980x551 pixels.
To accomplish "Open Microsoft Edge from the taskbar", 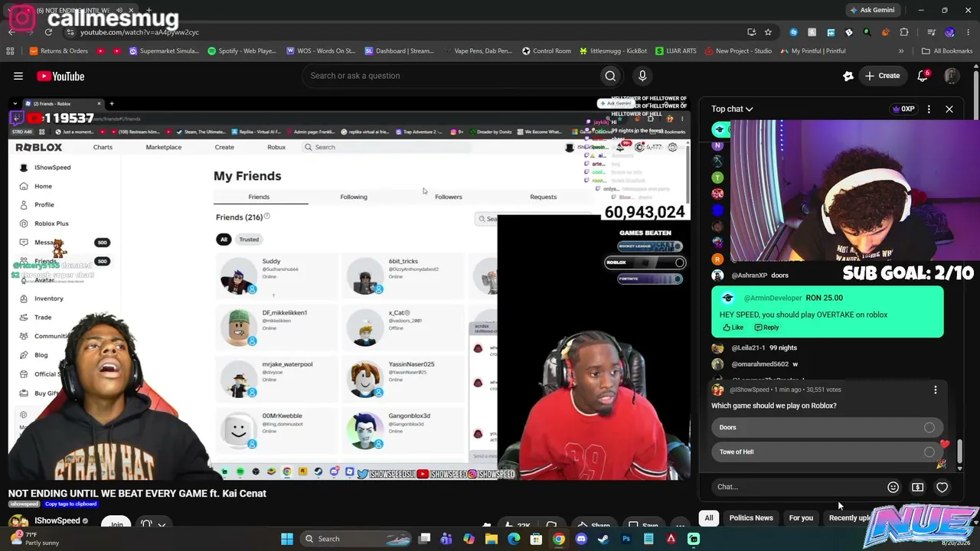I will [514, 539].
